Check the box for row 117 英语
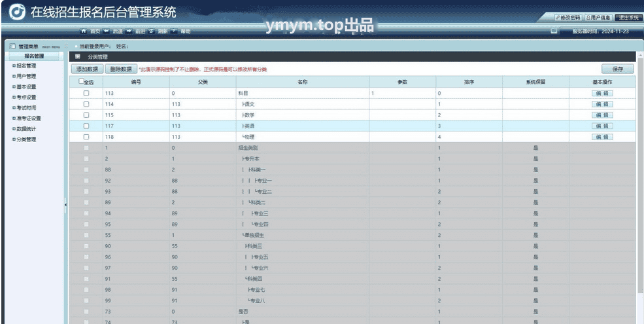This screenshot has width=644, height=324. [x=86, y=126]
